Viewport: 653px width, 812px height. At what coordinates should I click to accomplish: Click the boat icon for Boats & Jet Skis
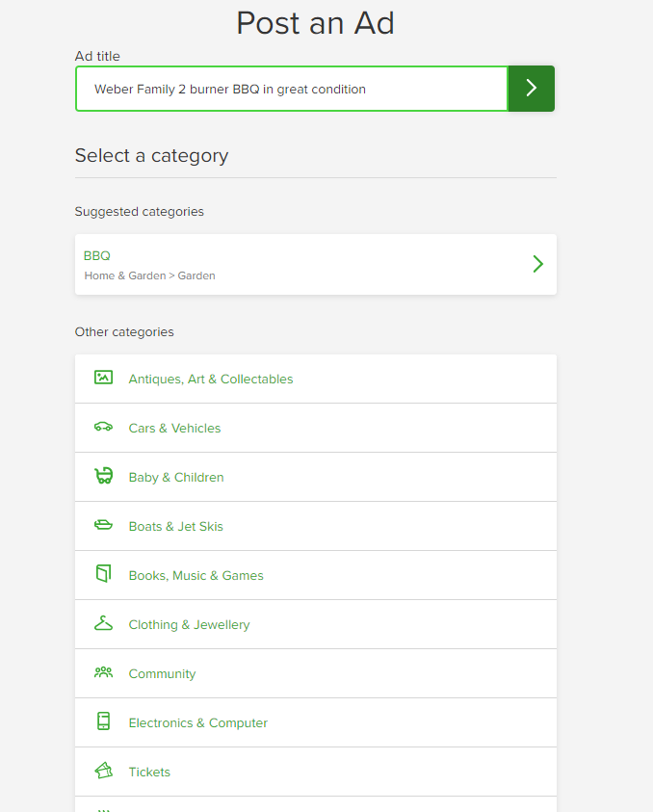(x=104, y=525)
